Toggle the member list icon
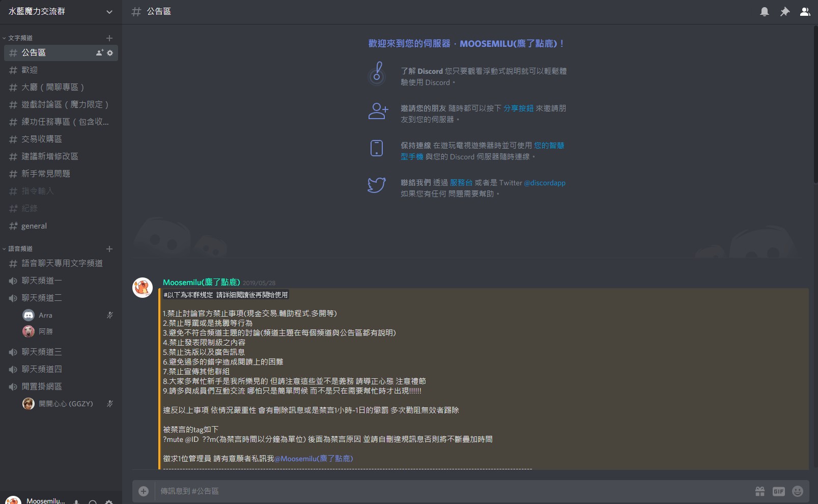This screenshot has width=818, height=504. coord(805,12)
